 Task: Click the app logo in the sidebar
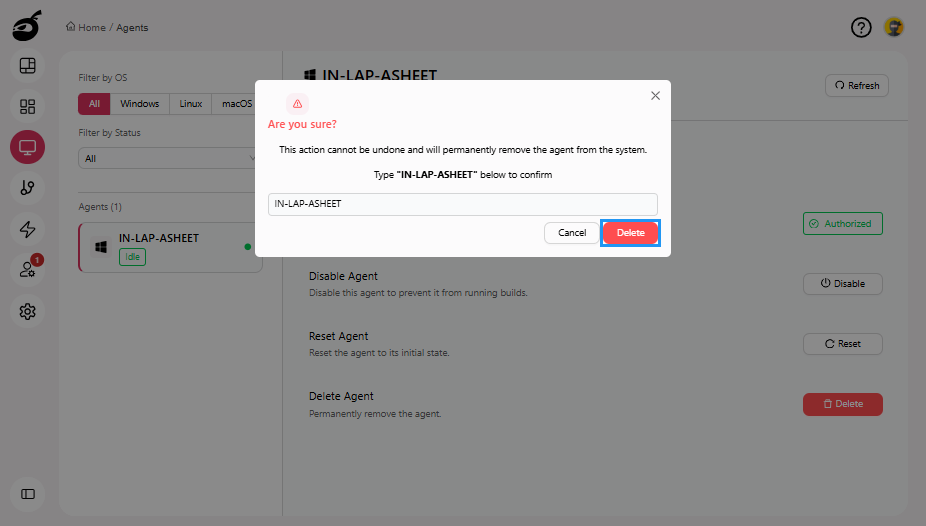pos(27,26)
